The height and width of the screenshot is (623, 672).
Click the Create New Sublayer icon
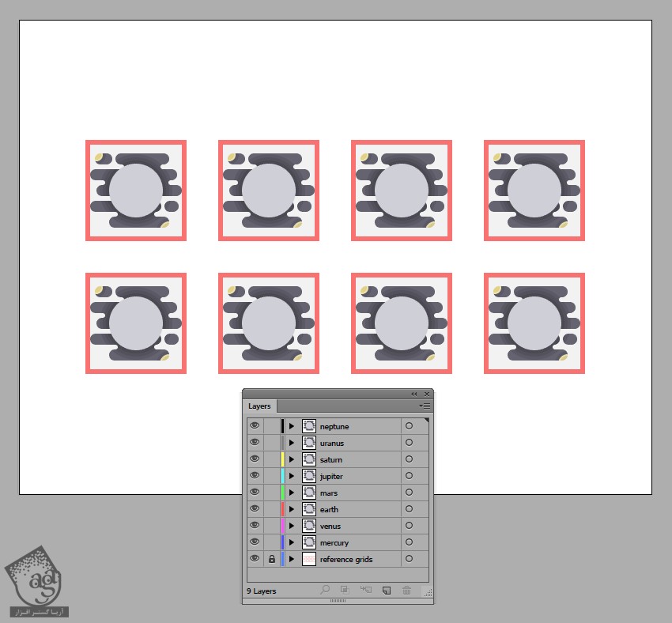pyautogui.click(x=365, y=590)
